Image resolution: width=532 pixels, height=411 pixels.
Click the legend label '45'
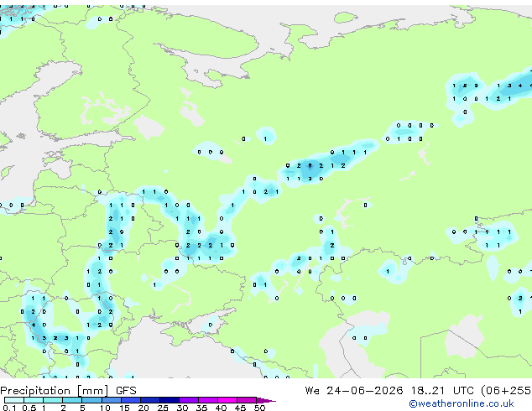[240, 408]
